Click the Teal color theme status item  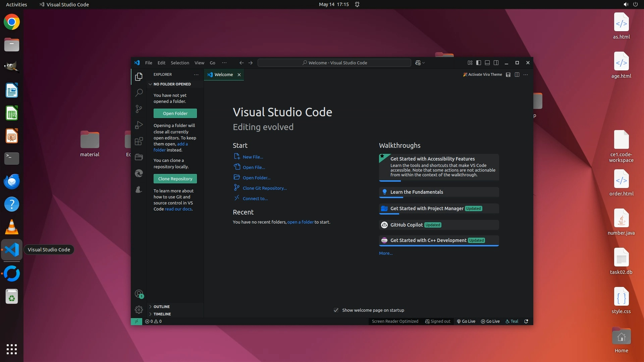[512, 321]
